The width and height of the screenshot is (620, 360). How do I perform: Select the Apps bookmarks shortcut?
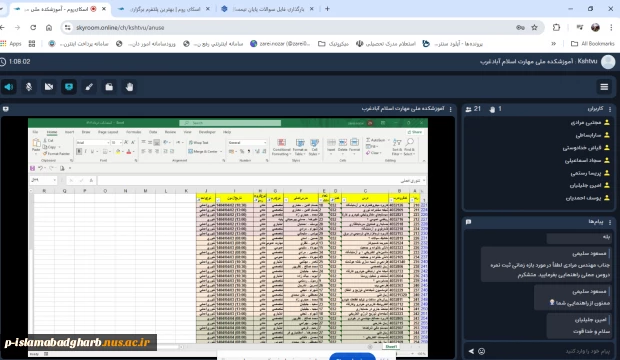11,44
